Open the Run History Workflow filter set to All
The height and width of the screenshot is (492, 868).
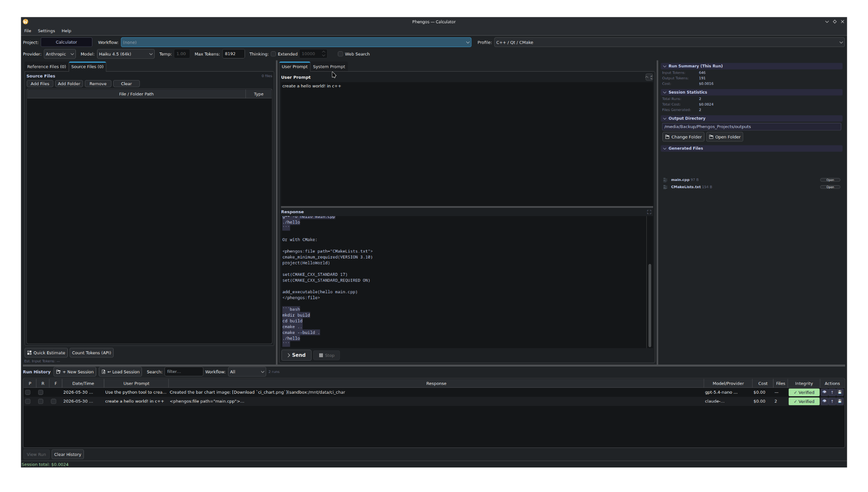(247, 372)
